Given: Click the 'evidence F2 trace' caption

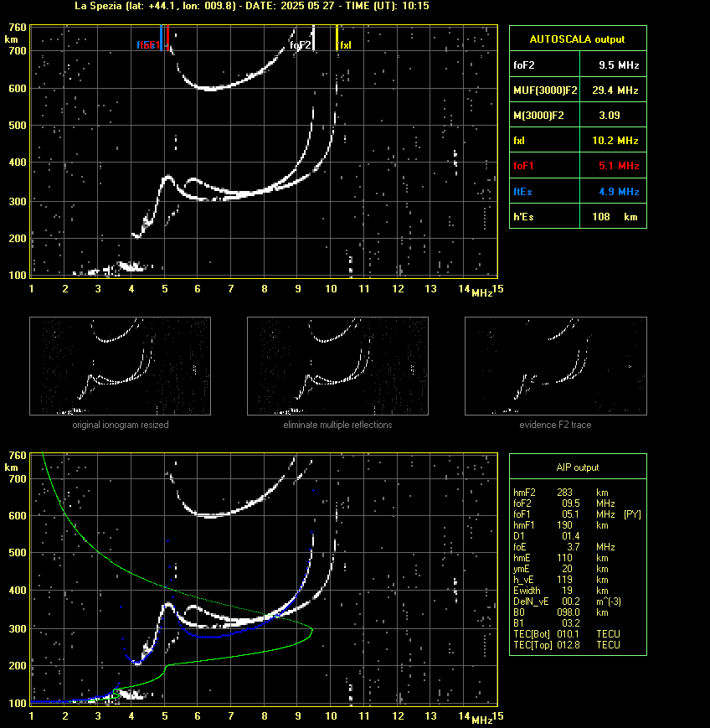Looking at the screenshot, I should (x=555, y=425).
